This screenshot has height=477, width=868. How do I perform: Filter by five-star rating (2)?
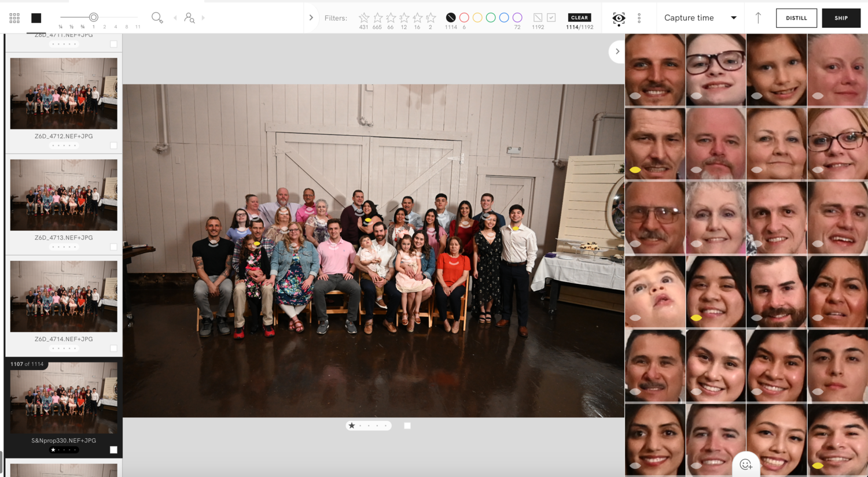click(x=431, y=18)
